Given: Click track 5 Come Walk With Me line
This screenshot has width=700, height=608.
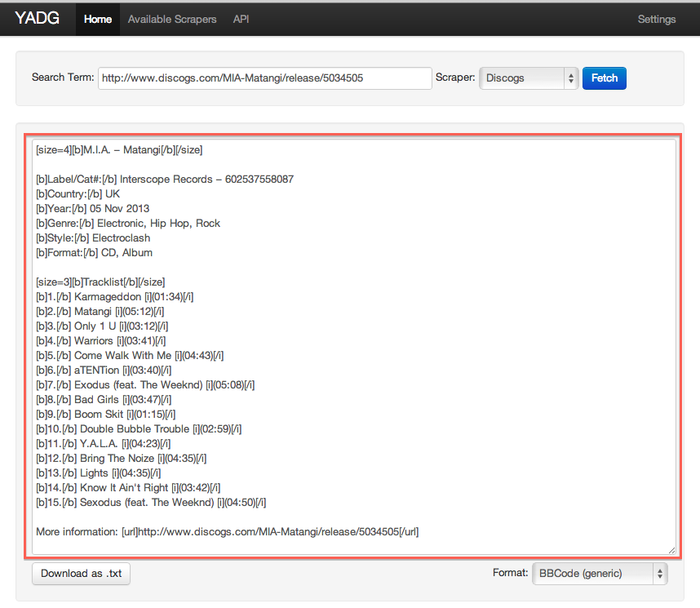Looking at the screenshot, I should tap(130, 356).
